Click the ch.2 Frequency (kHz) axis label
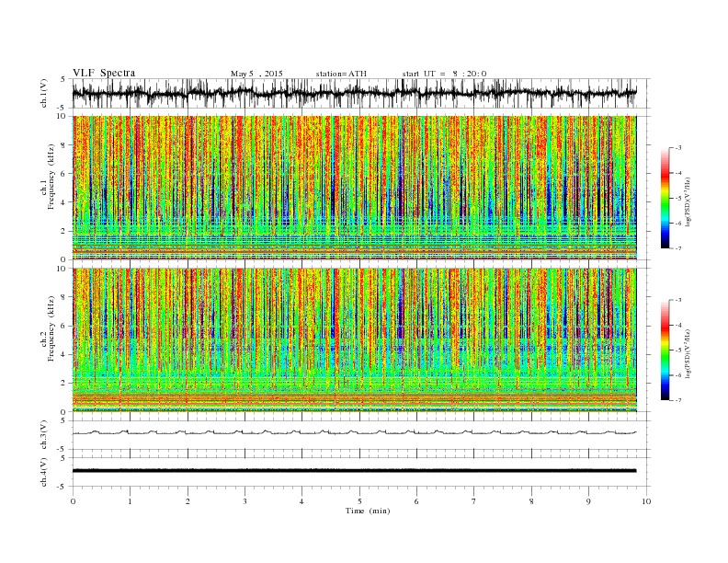The width and height of the screenshot is (728, 563). 47,329
